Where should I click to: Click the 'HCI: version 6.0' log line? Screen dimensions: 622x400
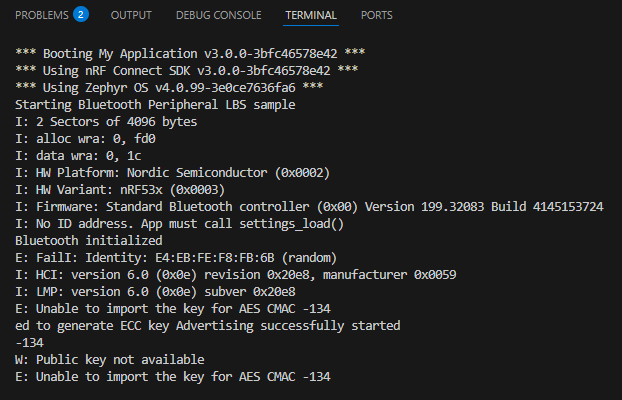click(236, 275)
